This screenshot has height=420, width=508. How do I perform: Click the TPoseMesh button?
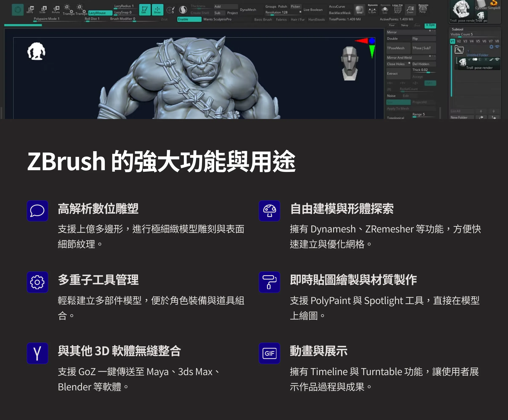(398, 48)
